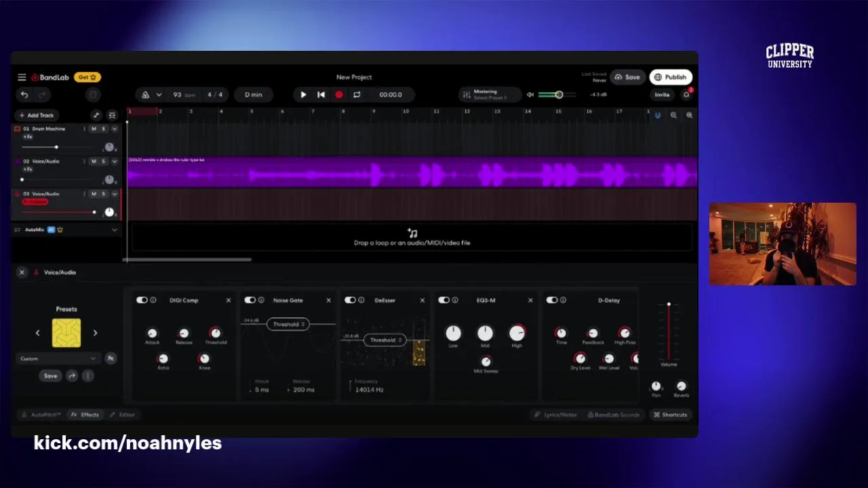Viewport: 868px width, 488px height.
Task: Click the Invite button
Action: tap(662, 95)
